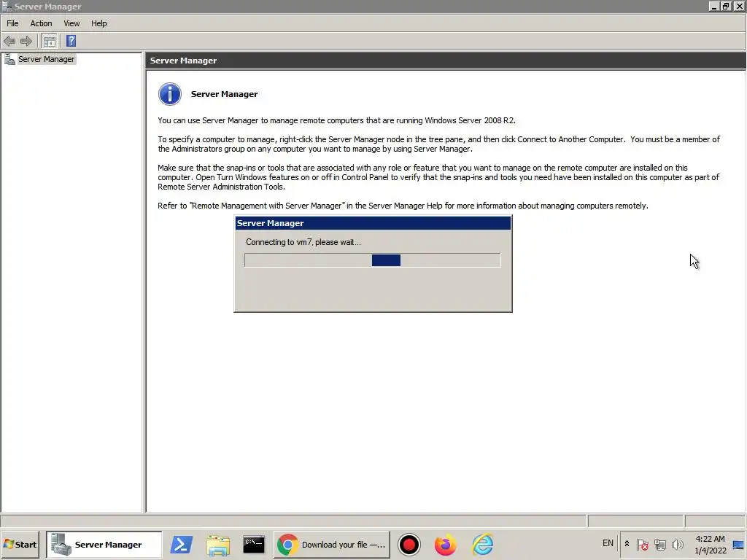The image size is (747, 560).
Task: Show hidden tray icons arrow
Action: click(x=627, y=543)
